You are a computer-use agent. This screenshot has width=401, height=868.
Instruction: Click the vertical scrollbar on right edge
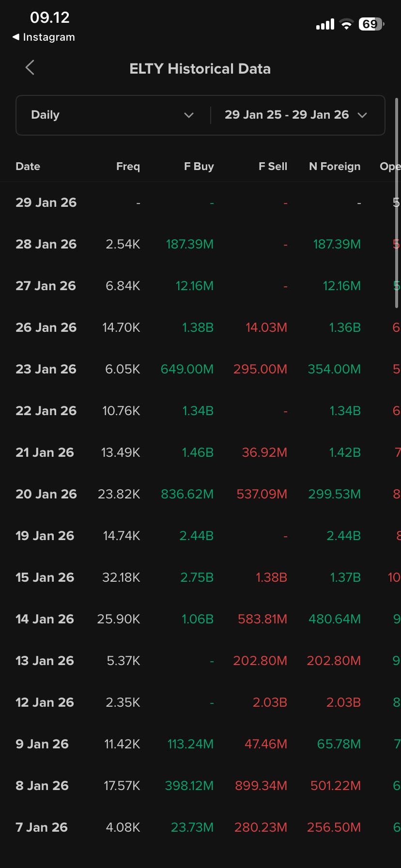coord(397,203)
